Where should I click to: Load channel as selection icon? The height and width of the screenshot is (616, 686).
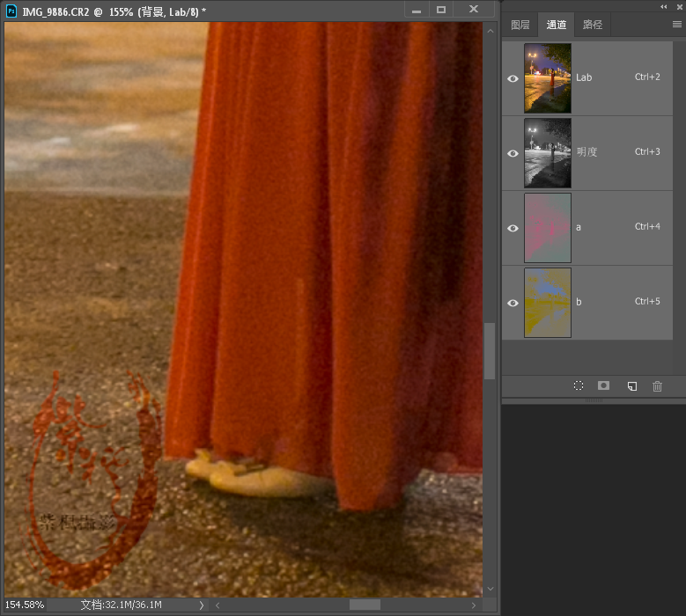click(579, 386)
